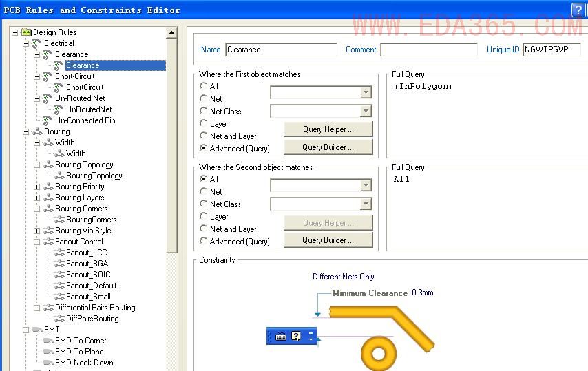Select the SMD Neck-Down item
Image resolution: width=588 pixels, height=371 pixels.
[x=84, y=363]
